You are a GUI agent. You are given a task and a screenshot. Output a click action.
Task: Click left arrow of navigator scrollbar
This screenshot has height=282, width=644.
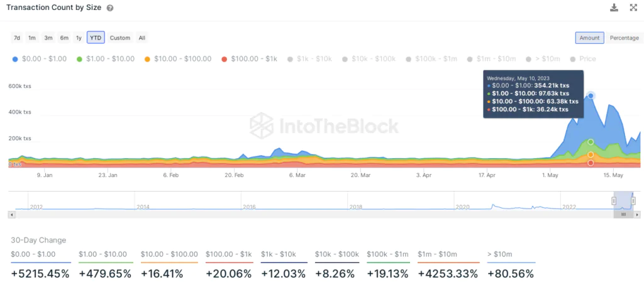pos(12,214)
